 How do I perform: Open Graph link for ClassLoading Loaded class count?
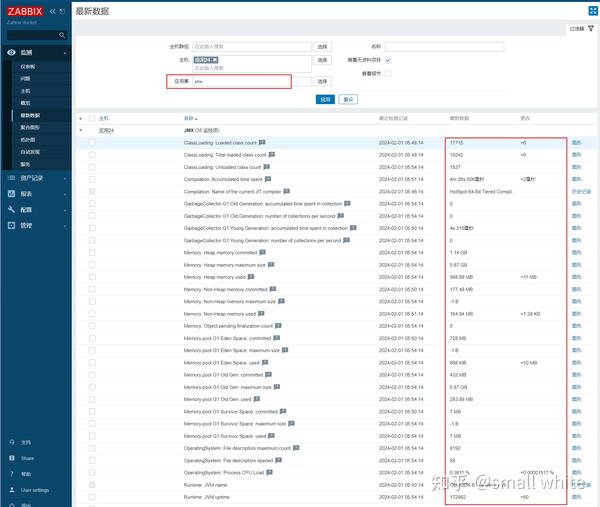[x=576, y=142]
